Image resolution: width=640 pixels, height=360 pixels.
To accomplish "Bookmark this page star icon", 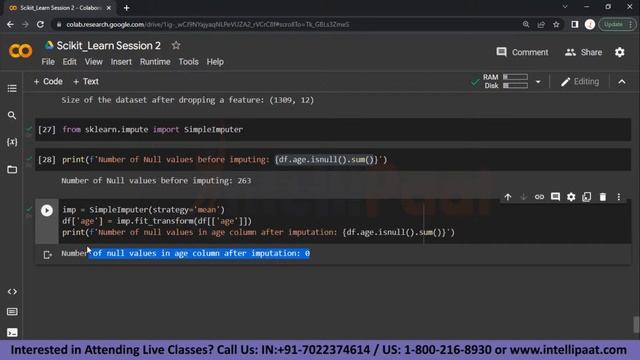I will (x=556, y=24).
